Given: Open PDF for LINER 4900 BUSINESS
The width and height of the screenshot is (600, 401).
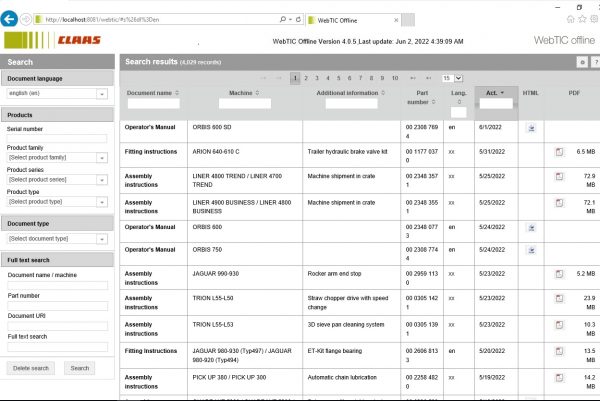Looking at the screenshot, I should [x=559, y=203].
